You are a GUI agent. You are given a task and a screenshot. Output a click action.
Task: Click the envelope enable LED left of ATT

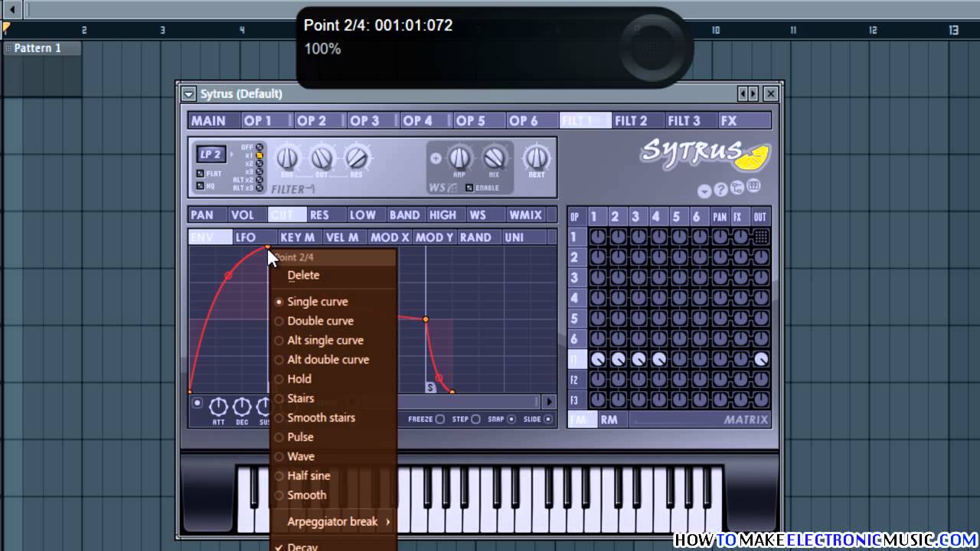198,403
